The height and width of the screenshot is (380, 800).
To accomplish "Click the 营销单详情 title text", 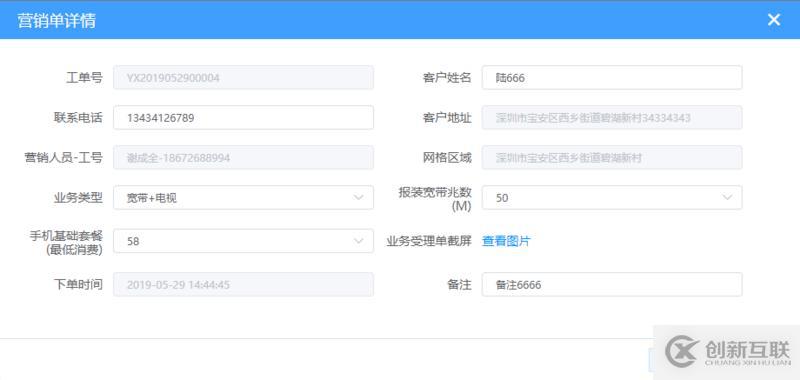I will [x=56, y=21].
